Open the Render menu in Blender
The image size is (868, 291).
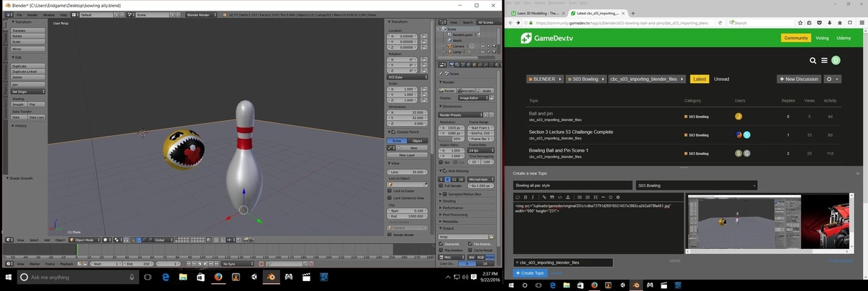(x=33, y=14)
